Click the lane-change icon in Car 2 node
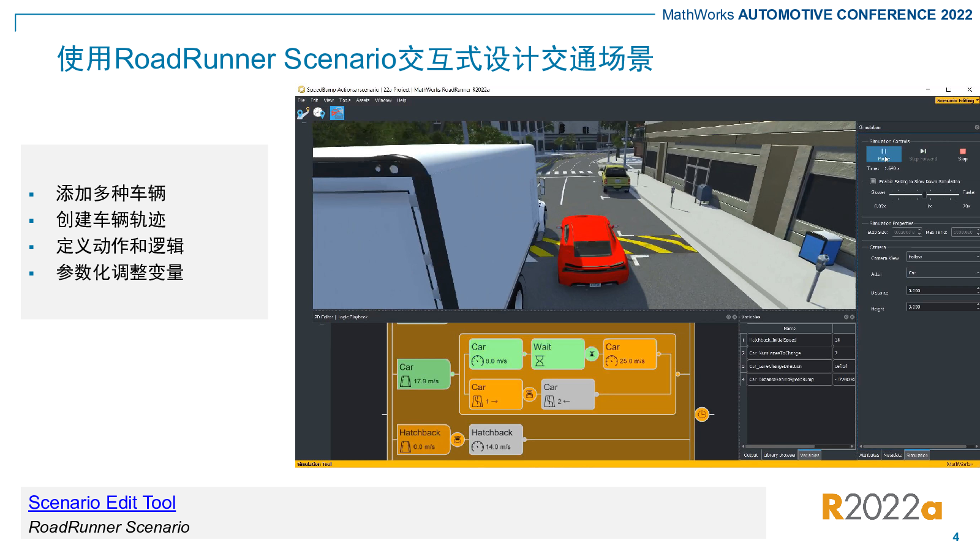The width and height of the screenshot is (980, 551). (x=550, y=402)
